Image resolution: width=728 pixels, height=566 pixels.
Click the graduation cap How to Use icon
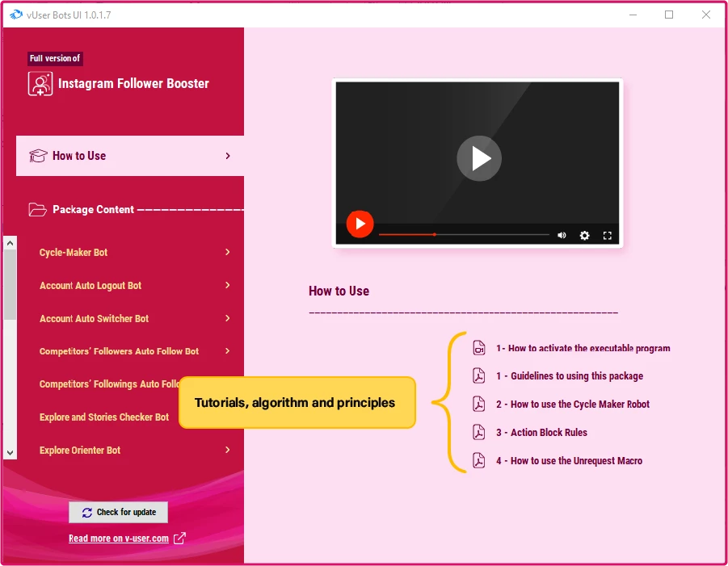tap(38, 156)
